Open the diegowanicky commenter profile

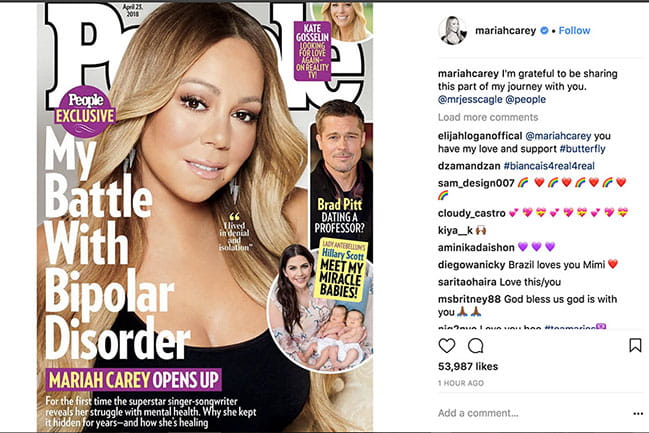tap(471, 265)
